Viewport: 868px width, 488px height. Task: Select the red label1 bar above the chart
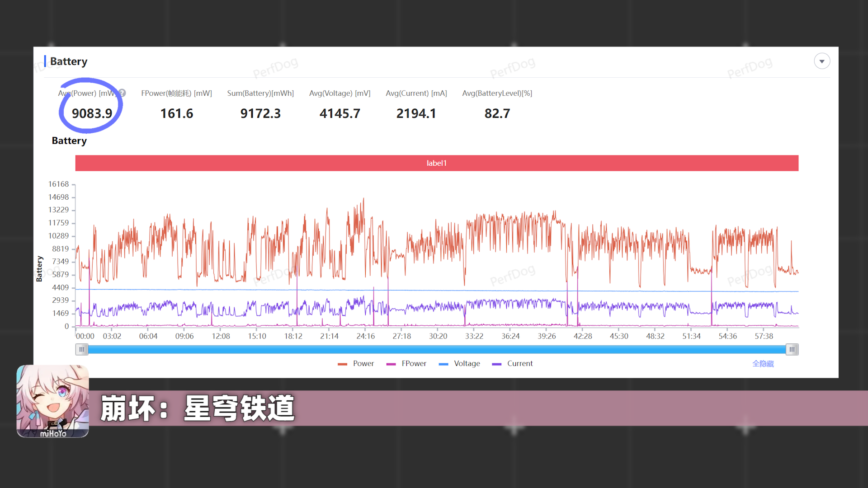tap(437, 163)
